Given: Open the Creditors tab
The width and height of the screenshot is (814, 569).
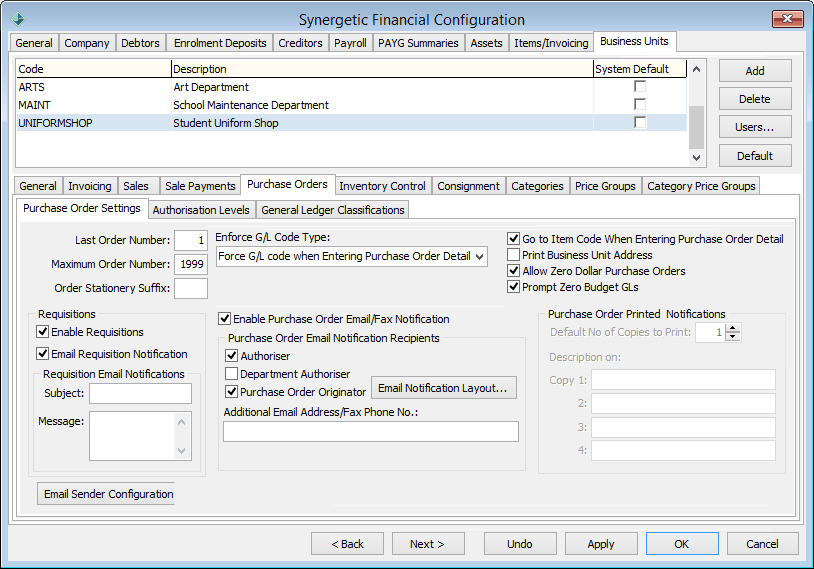Looking at the screenshot, I should click(300, 43).
